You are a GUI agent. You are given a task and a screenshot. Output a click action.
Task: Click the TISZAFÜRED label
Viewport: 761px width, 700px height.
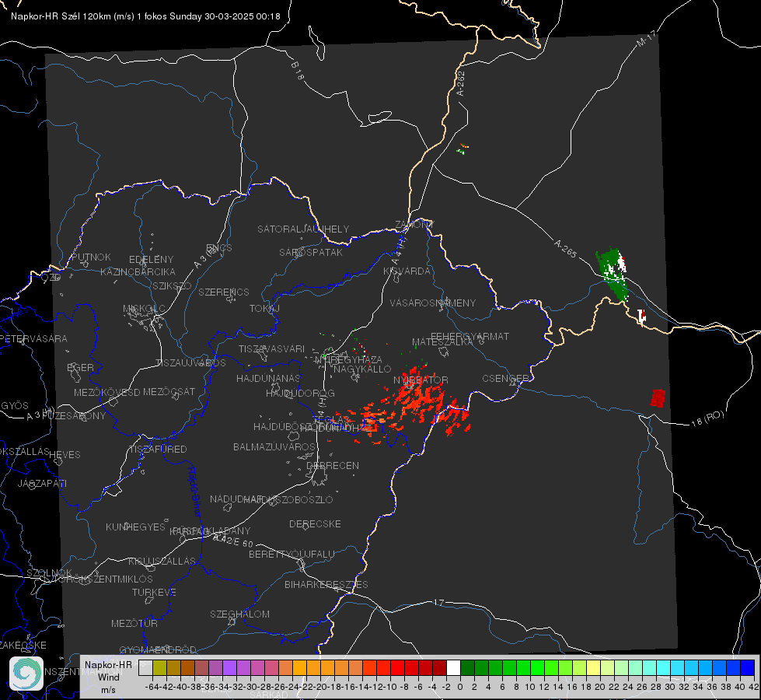coord(159,450)
